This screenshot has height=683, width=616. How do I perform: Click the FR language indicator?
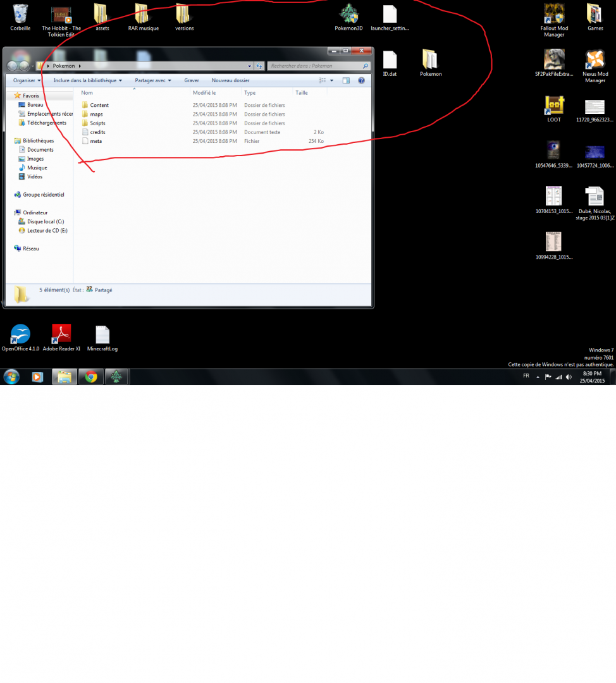(x=526, y=376)
